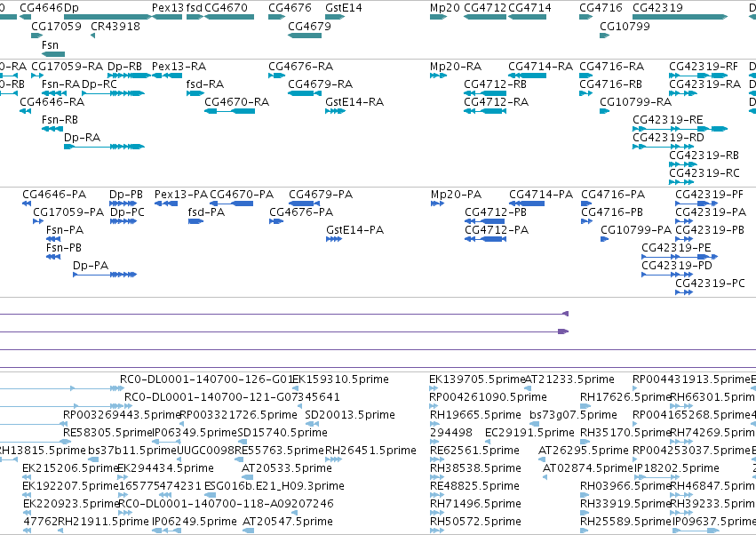Click the CG4676-RA transcript label

click(x=301, y=67)
